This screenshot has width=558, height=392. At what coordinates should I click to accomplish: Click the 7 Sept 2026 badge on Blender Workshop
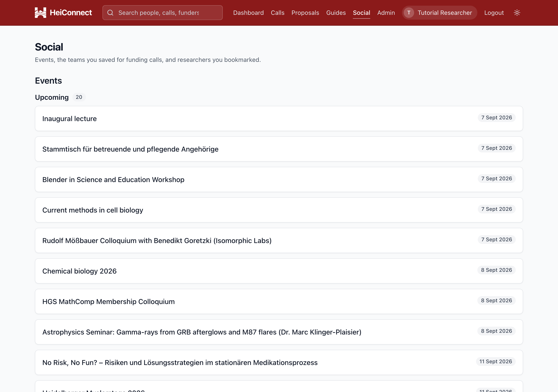pos(497,179)
